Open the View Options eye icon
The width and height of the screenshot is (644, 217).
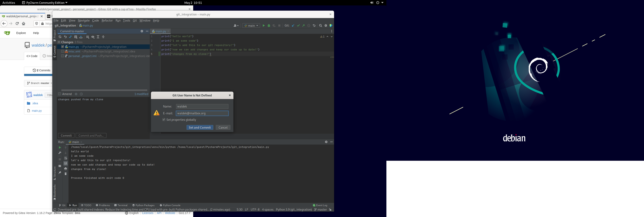coord(93,37)
